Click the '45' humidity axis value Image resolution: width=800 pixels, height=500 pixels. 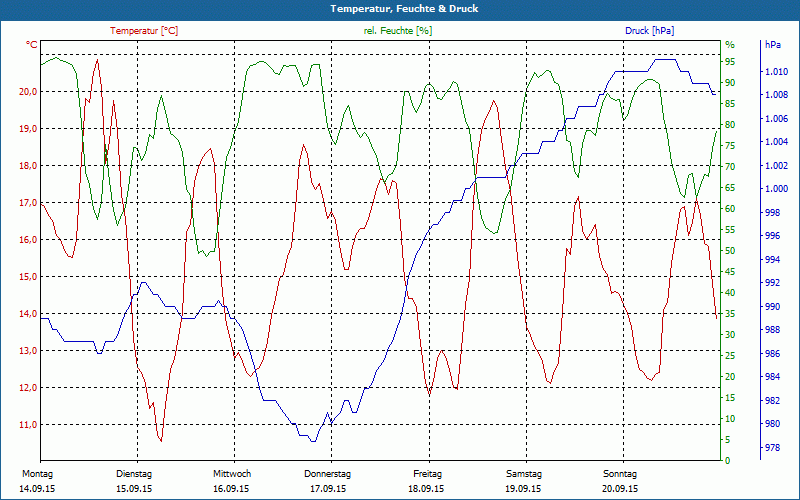point(730,271)
